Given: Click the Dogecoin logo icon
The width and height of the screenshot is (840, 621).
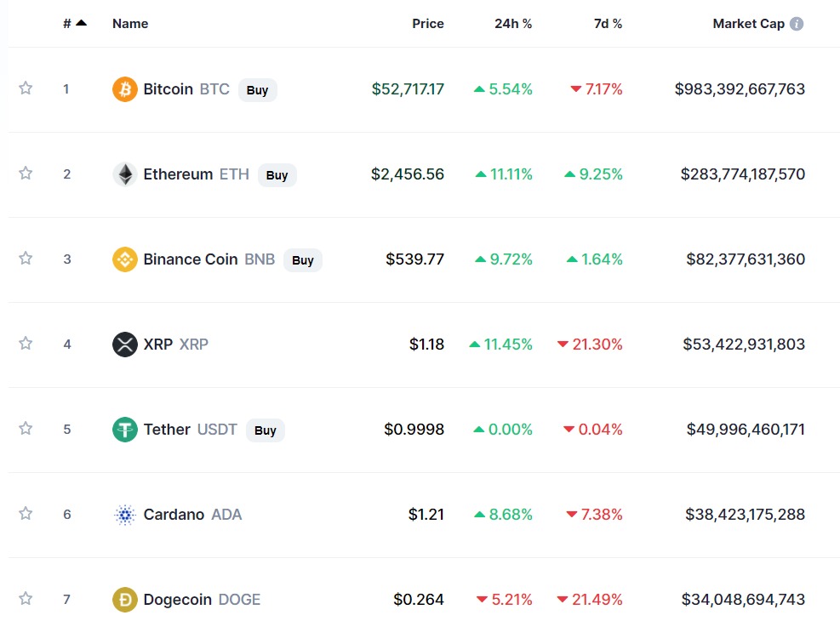Looking at the screenshot, I should (x=124, y=600).
